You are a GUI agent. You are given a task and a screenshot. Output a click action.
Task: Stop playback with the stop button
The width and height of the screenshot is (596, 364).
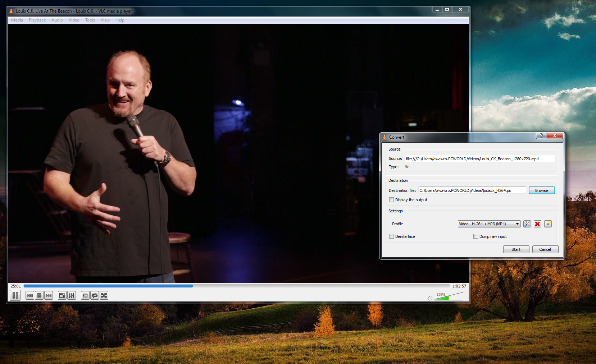point(39,295)
